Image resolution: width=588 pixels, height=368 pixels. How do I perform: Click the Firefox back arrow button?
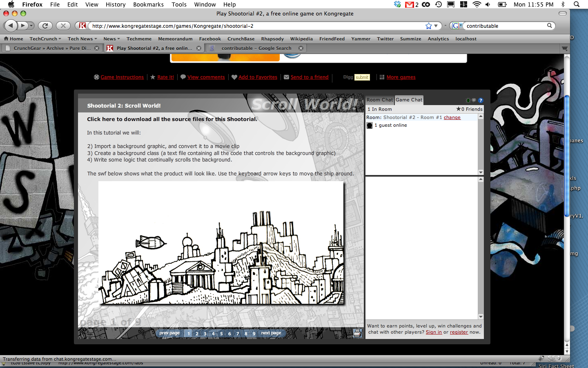[x=11, y=26]
